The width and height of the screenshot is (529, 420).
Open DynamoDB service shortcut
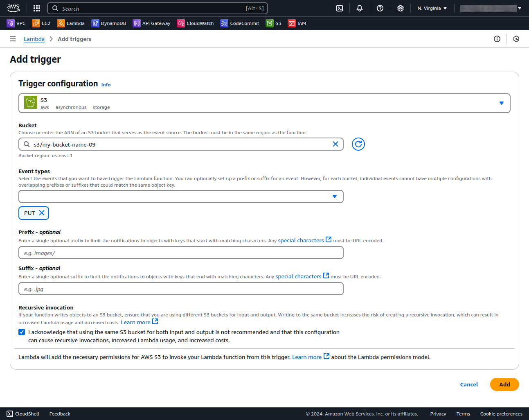click(x=109, y=23)
